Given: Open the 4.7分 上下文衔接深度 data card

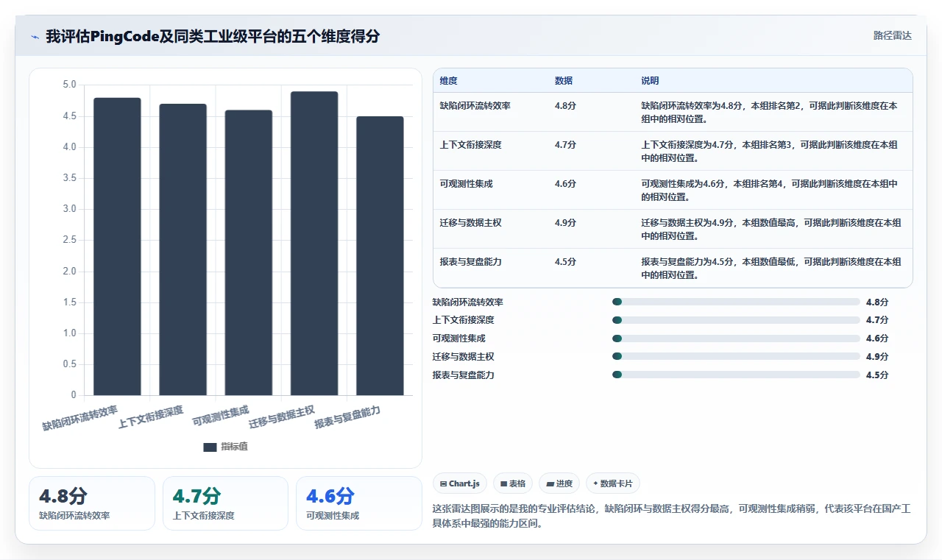Looking at the screenshot, I should 225,503.
